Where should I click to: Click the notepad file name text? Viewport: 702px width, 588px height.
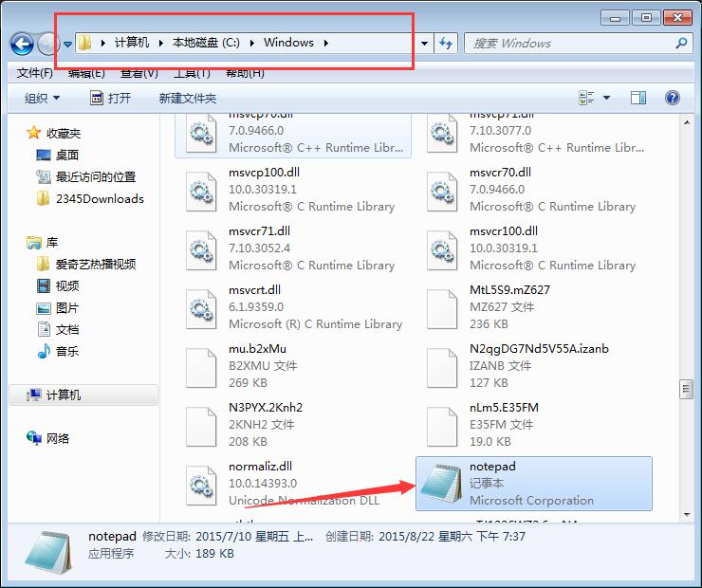pos(492,467)
